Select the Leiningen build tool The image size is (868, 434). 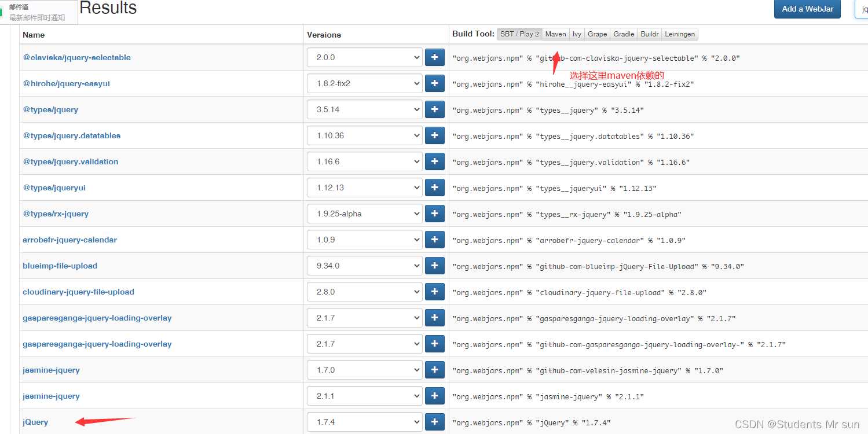[x=680, y=34]
